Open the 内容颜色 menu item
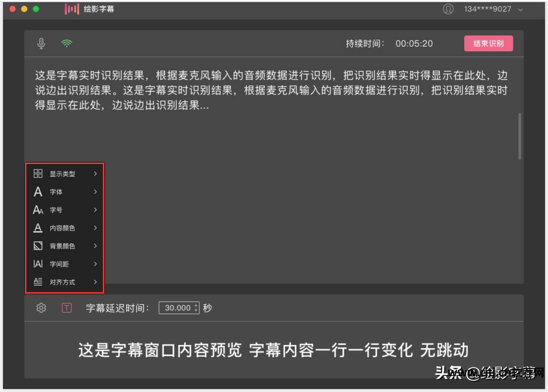548x392 pixels. [65, 228]
